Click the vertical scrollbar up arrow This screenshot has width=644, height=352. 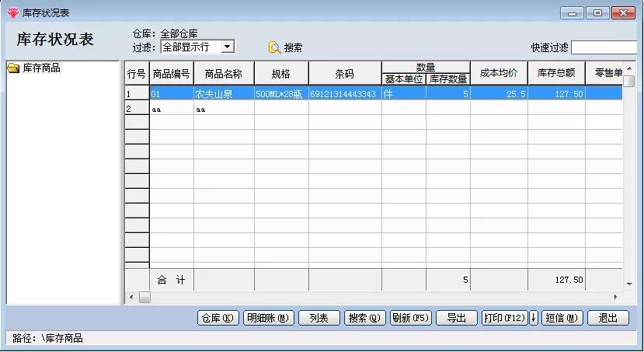click(x=629, y=68)
